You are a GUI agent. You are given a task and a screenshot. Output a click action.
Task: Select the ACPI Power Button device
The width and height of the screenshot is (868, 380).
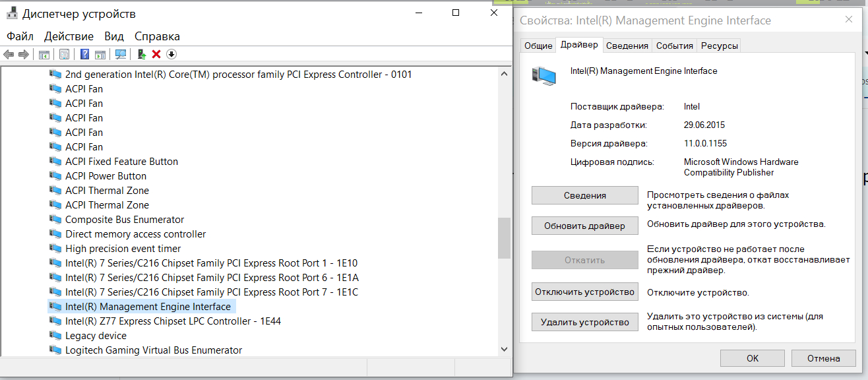(x=106, y=176)
